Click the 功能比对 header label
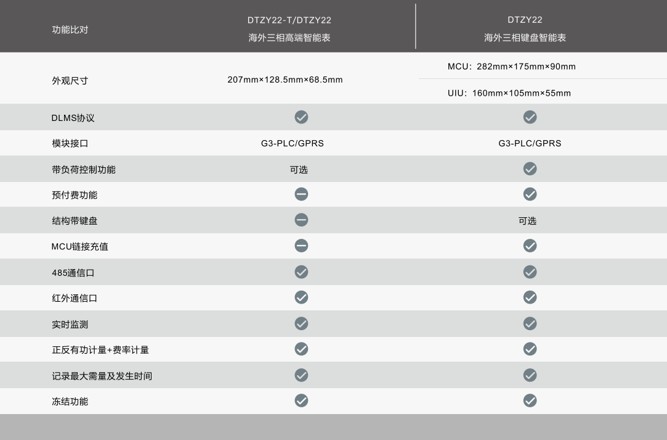Viewport: 667px width, 440px height. (x=70, y=29)
